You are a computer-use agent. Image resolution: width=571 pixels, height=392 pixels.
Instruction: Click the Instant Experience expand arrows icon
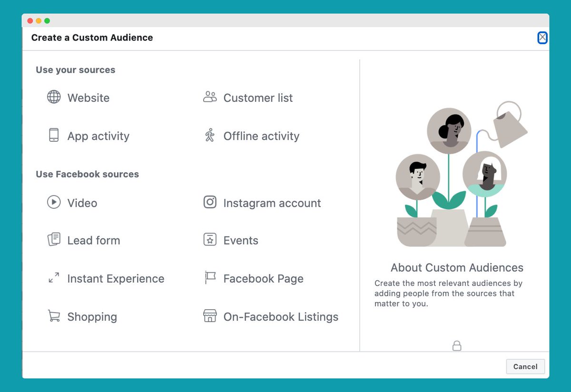point(54,278)
